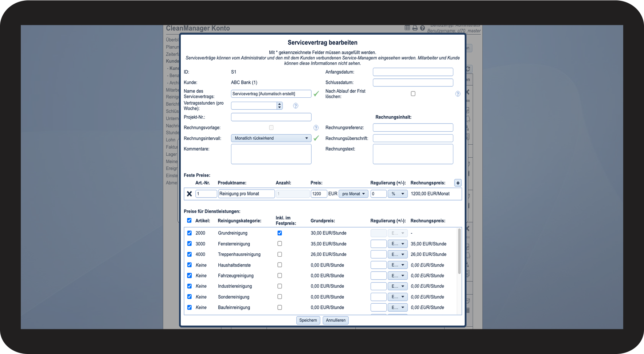Open the pro Monat price unit dropdown

(x=354, y=194)
